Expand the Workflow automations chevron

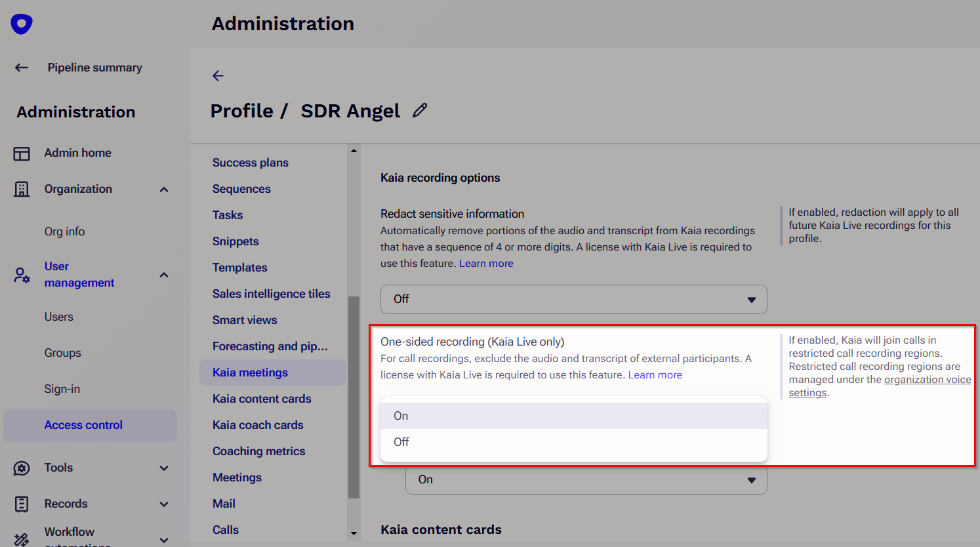pos(164,540)
